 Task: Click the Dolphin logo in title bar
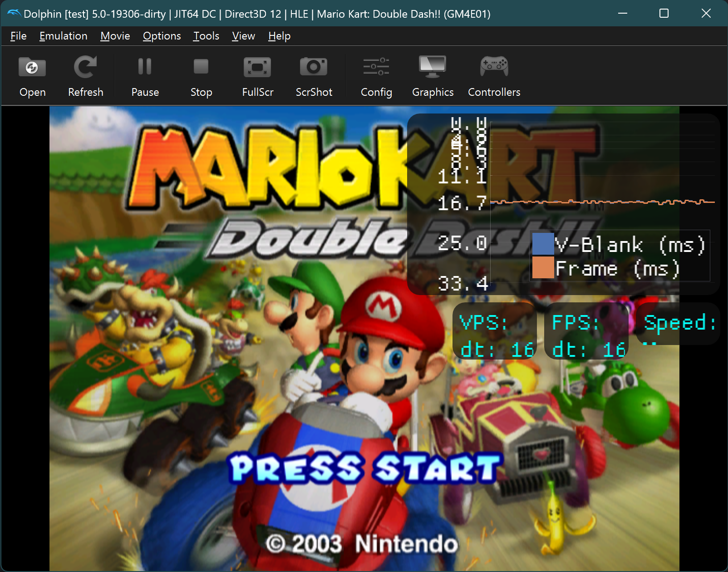tap(14, 14)
